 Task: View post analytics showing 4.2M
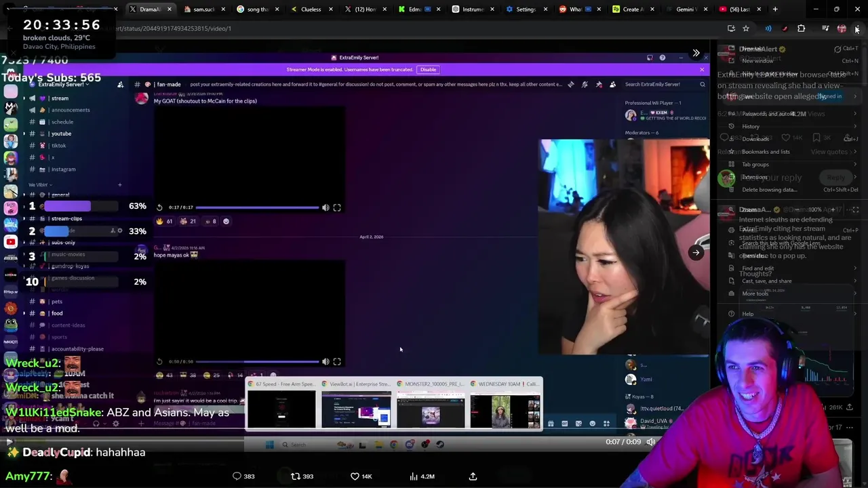(x=421, y=476)
